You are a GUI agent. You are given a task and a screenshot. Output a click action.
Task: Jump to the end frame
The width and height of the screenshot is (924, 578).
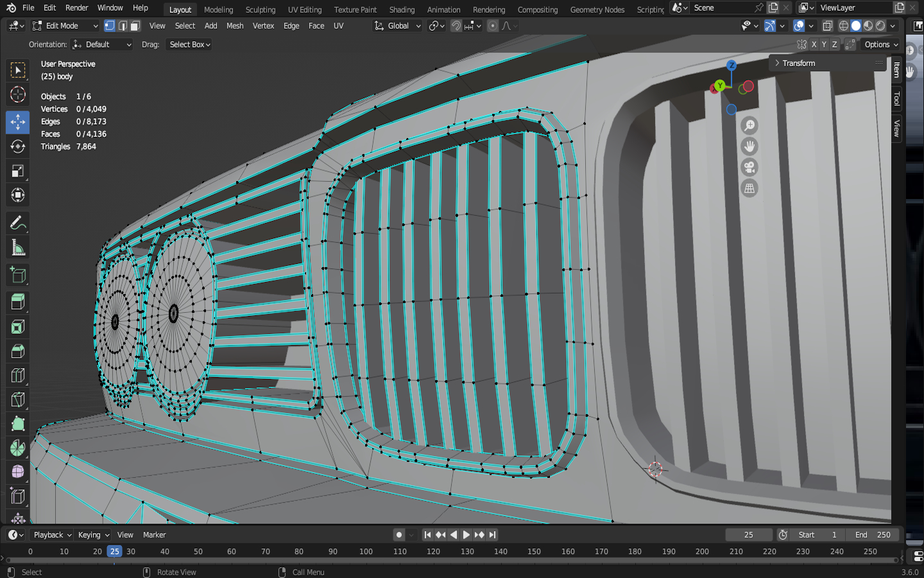click(492, 534)
